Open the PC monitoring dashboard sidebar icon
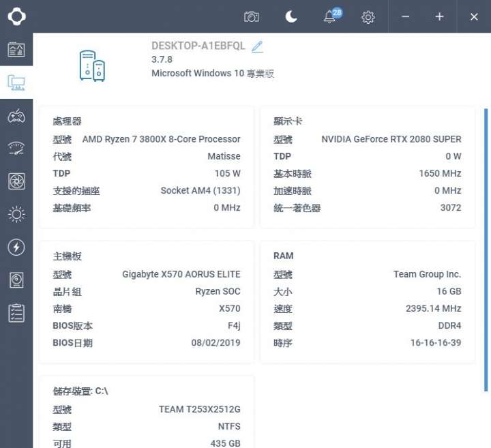Image resolution: width=491 pixels, height=448 pixels. (x=16, y=50)
